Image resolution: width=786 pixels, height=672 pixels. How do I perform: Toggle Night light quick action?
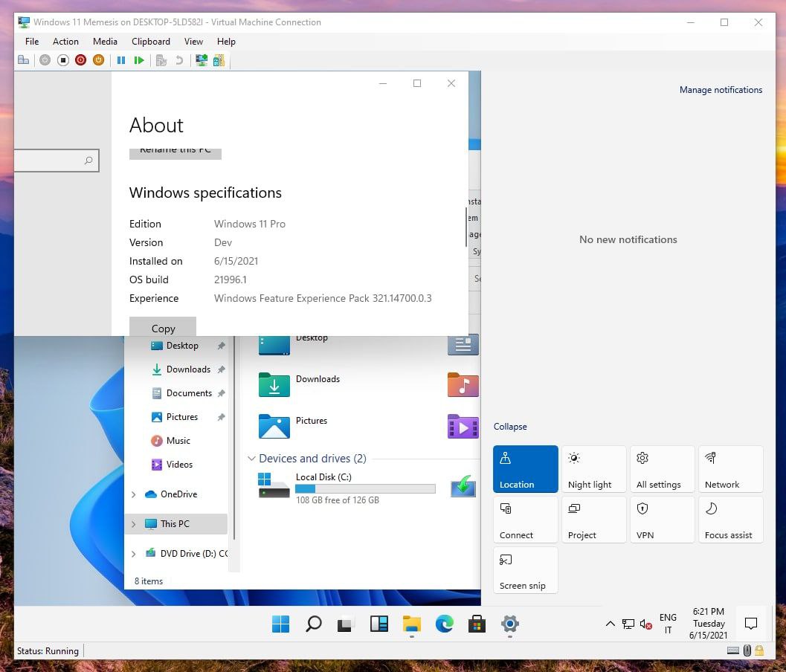[x=594, y=469]
